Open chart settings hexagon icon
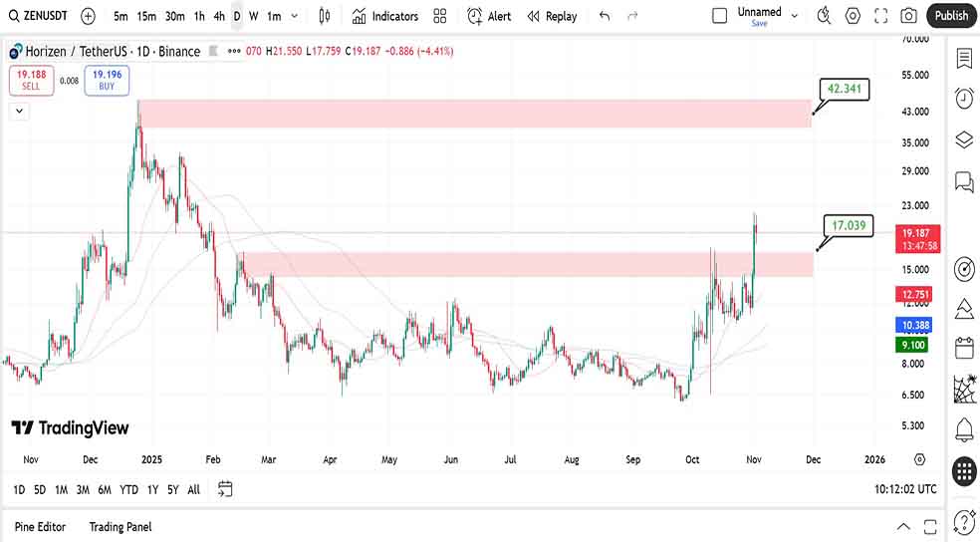 click(x=853, y=16)
